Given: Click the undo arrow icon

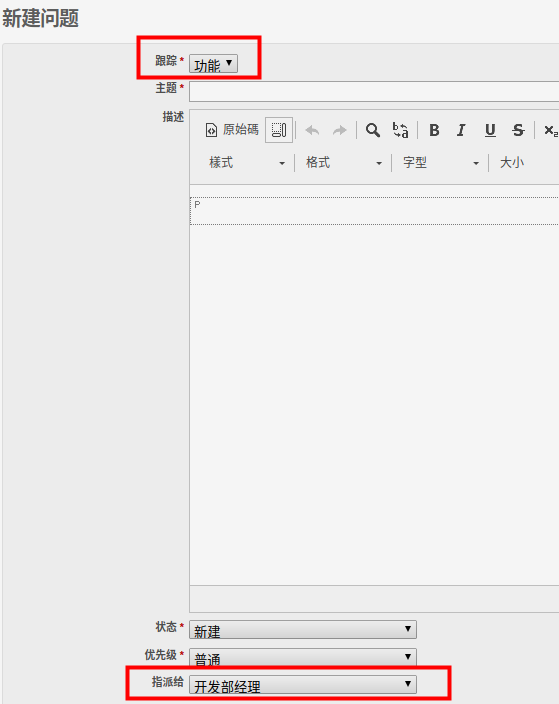Looking at the screenshot, I should pyautogui.click(x=312, y=131).
